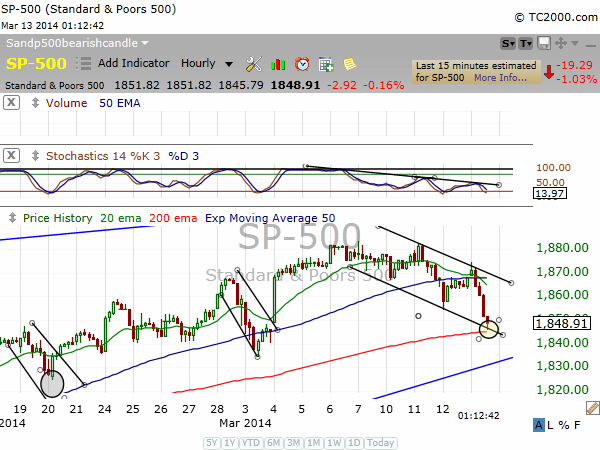Screen dimensions: 600x450
Task: Click the minimize dash in chart header
Action: pyautogui.click(x=590, y=46)
